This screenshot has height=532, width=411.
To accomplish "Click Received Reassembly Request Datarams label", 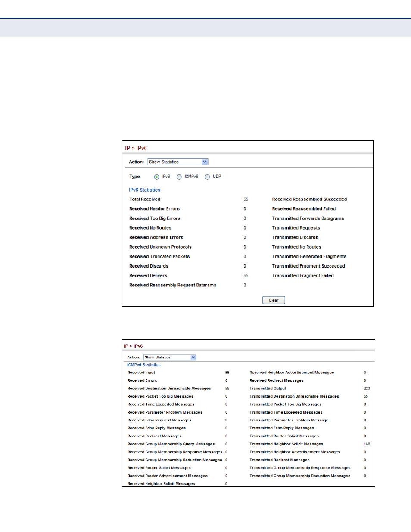I will click(173, 285).
